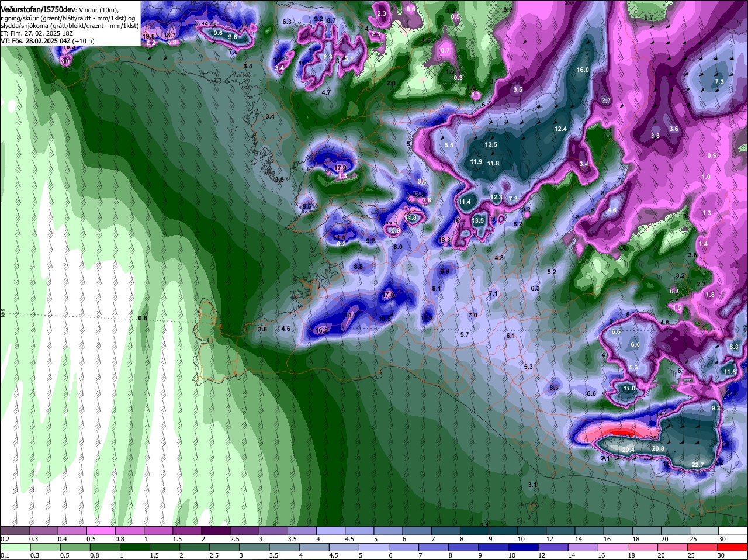Image resolution: width=748 pixels, height=560 pixels.
Task: Click the 7.1 map value
Action: click(x=493, y=293)
